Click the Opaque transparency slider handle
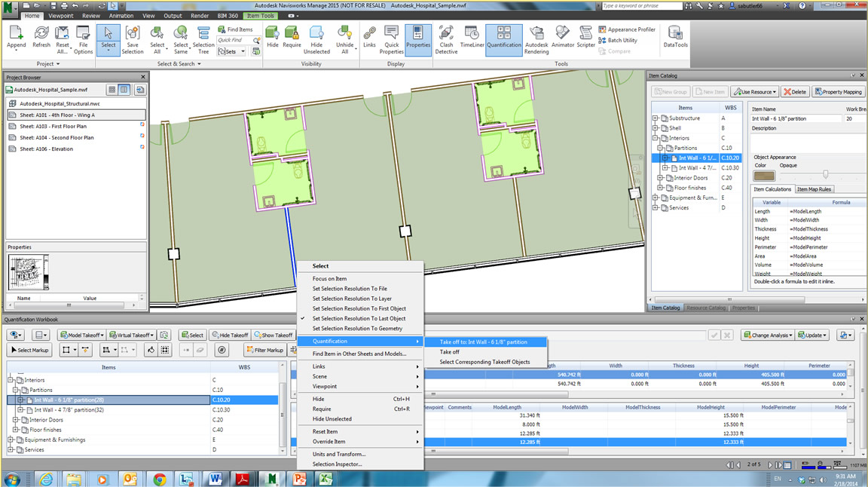Screen dimensions: 868x487 click(x=825, y=175)
